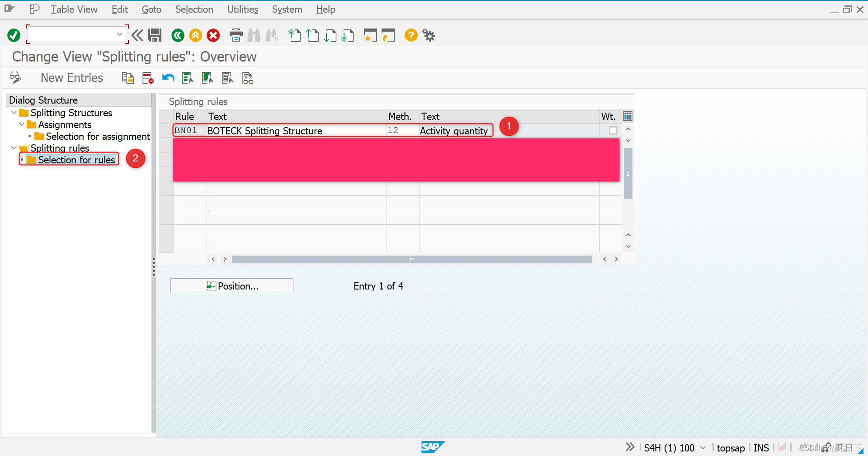Click the Select Block icon
Viewport: 868px width, 456px height.
pos(208,78)
